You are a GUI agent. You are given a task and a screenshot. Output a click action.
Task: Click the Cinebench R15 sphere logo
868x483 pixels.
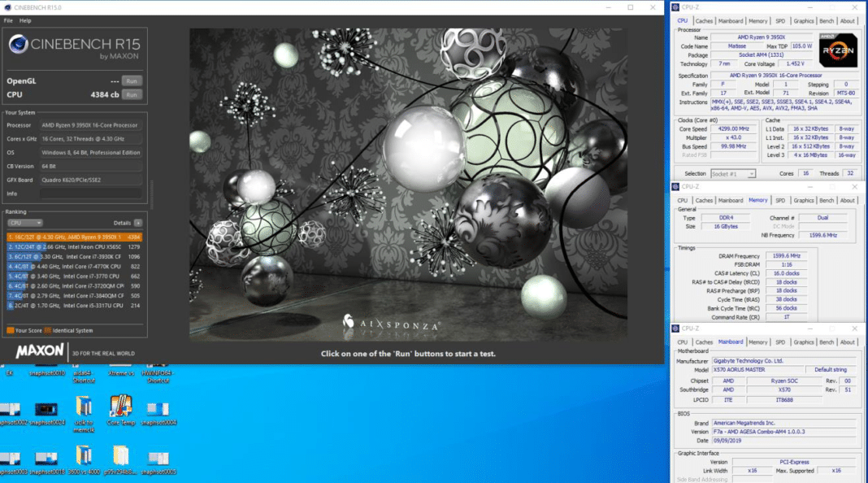tap(18, 44)
